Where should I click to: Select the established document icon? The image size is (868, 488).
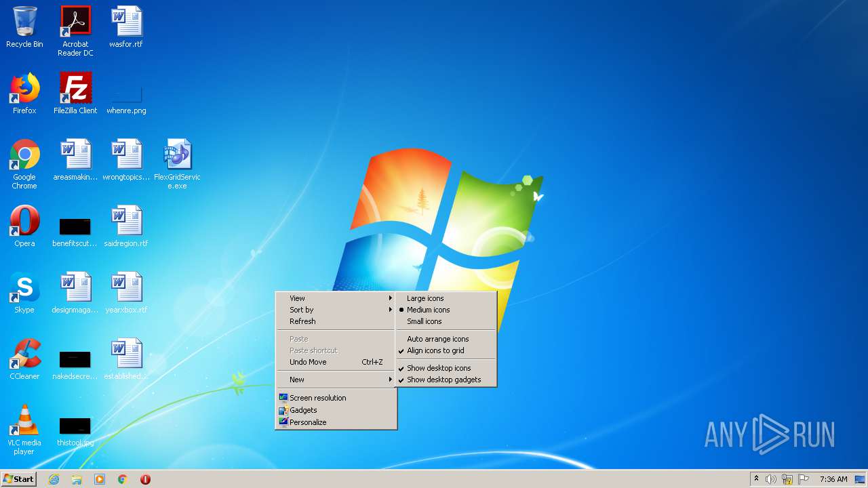(x=126, y=359)
